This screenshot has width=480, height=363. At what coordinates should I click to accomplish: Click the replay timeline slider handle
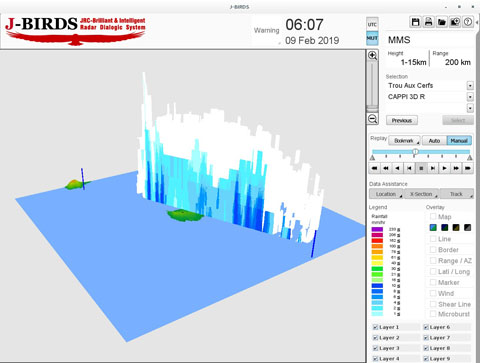[x=415, y=152]
